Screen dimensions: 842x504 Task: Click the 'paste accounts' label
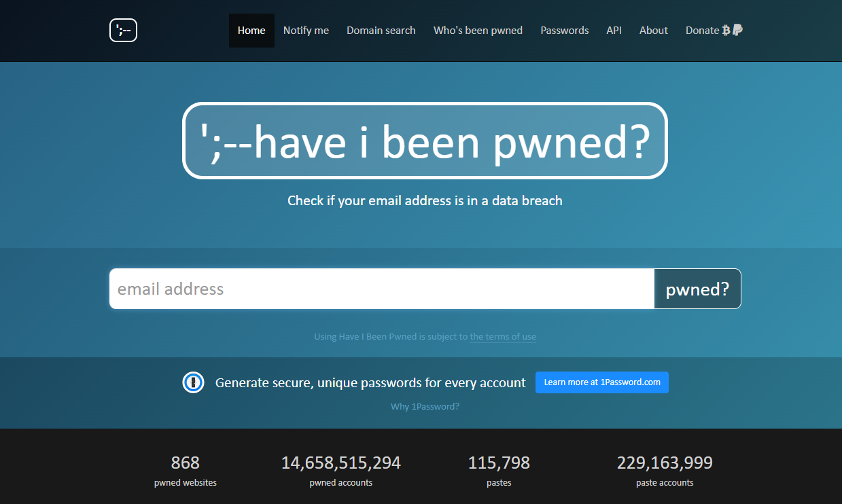(x=665, y=483)
